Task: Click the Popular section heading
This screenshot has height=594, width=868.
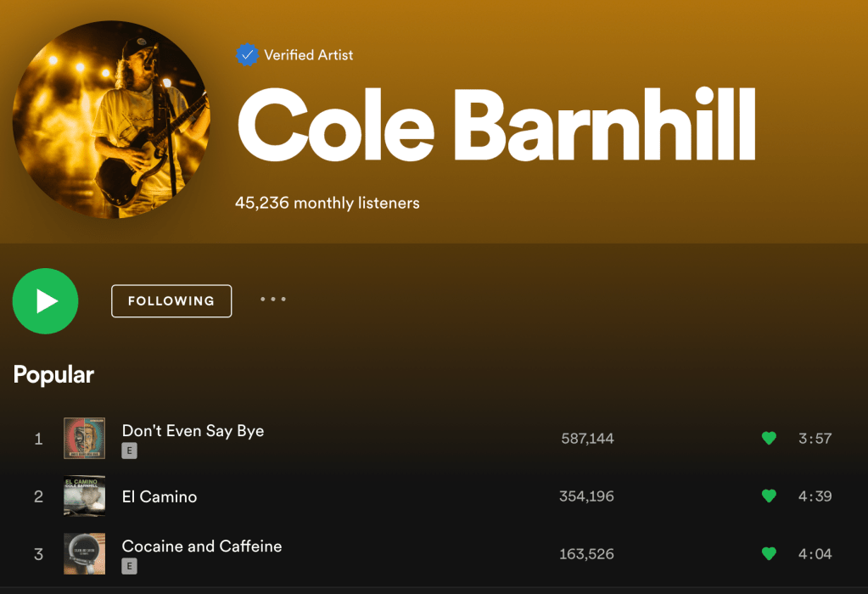Action: coord(53,375)
